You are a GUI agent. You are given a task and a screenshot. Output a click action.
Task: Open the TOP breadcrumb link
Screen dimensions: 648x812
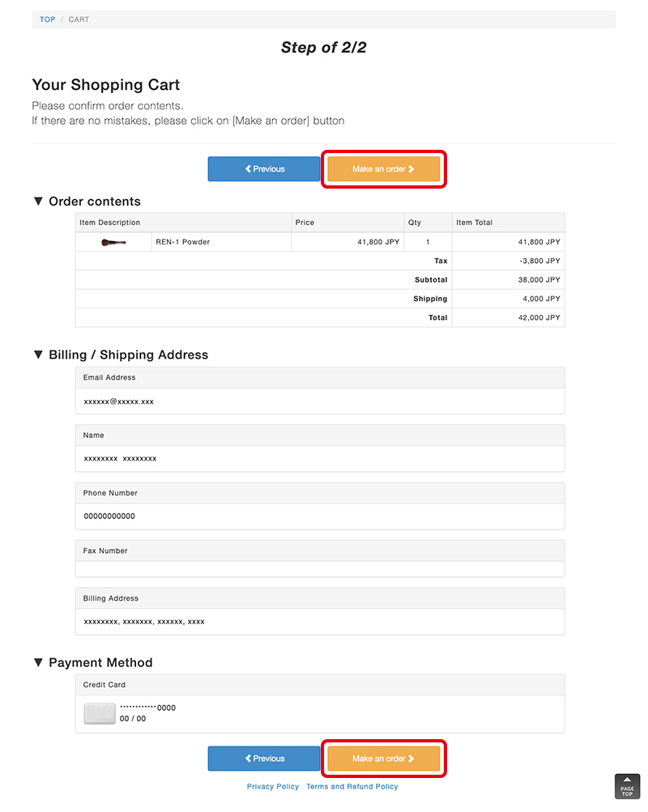(48, 19)
